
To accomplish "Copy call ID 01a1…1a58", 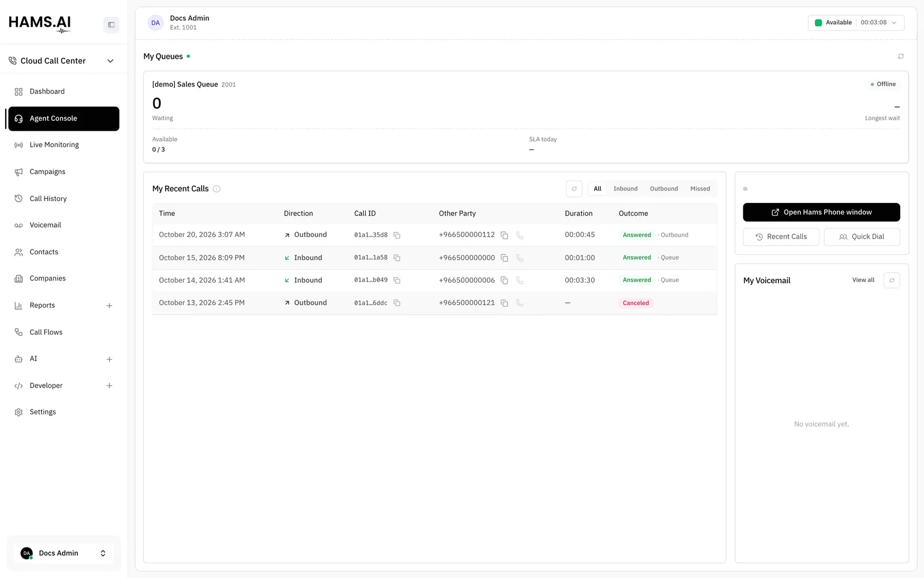I will point(397,258).
